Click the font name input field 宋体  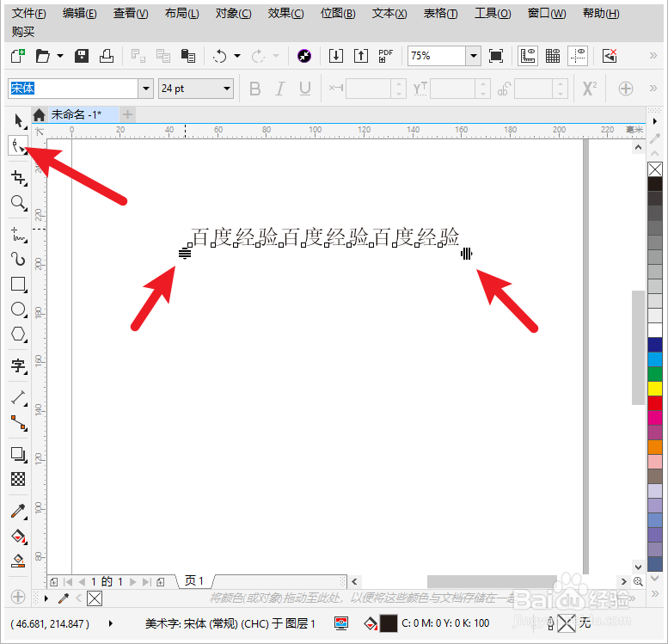click(x=73, y=89)
